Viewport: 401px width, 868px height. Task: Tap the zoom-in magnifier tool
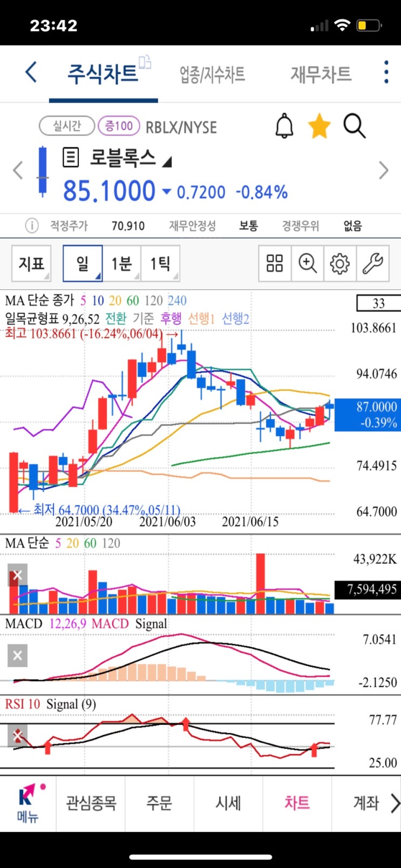tap(307, 263)
